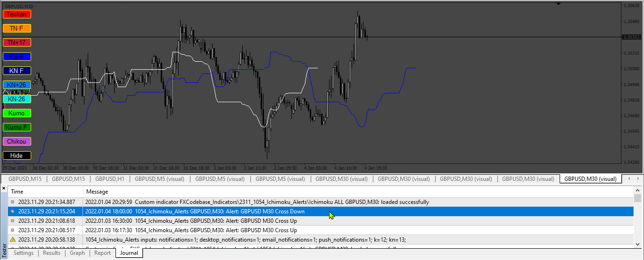Close the Tester panel with the X
Viewport: 644px width, 260px height.
(4, 188)
